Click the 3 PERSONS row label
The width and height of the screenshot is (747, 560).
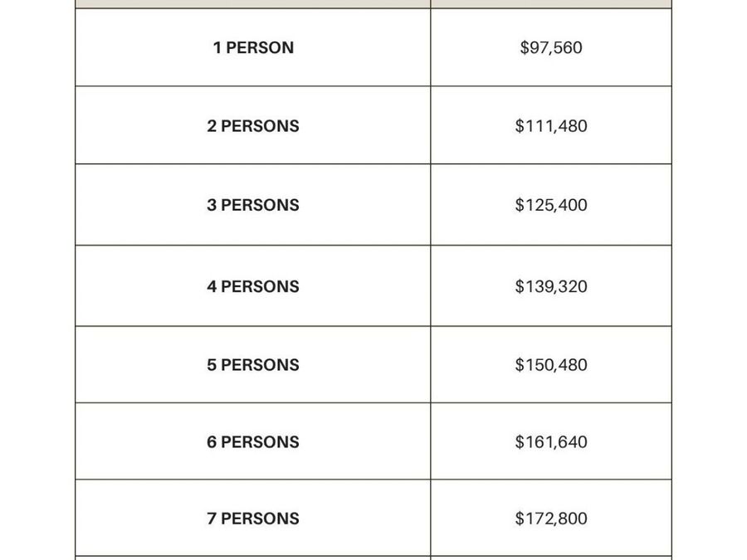(x=253, y=205)
